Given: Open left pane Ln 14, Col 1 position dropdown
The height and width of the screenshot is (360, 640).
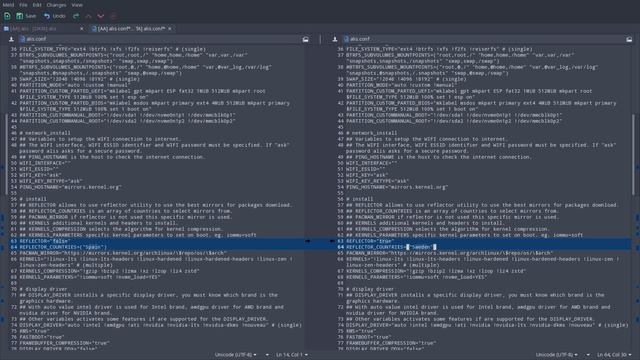Looking at the screenshot, I should coord(292,355).
